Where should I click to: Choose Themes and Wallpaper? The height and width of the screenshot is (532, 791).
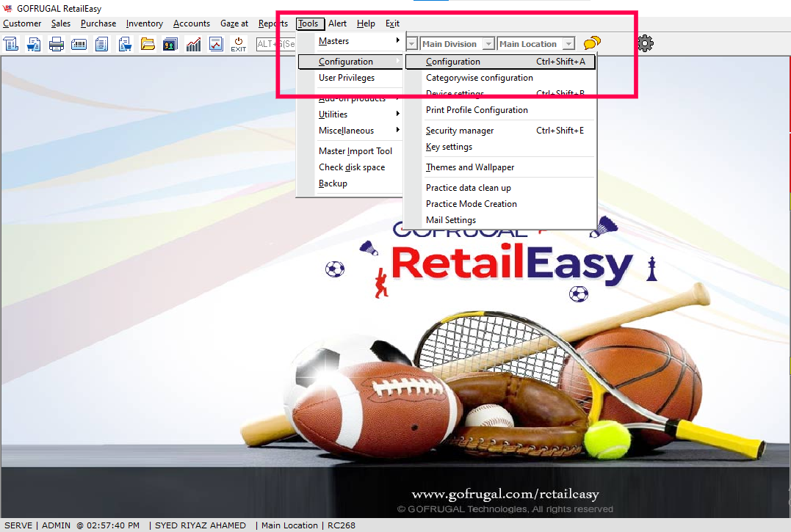500,167
